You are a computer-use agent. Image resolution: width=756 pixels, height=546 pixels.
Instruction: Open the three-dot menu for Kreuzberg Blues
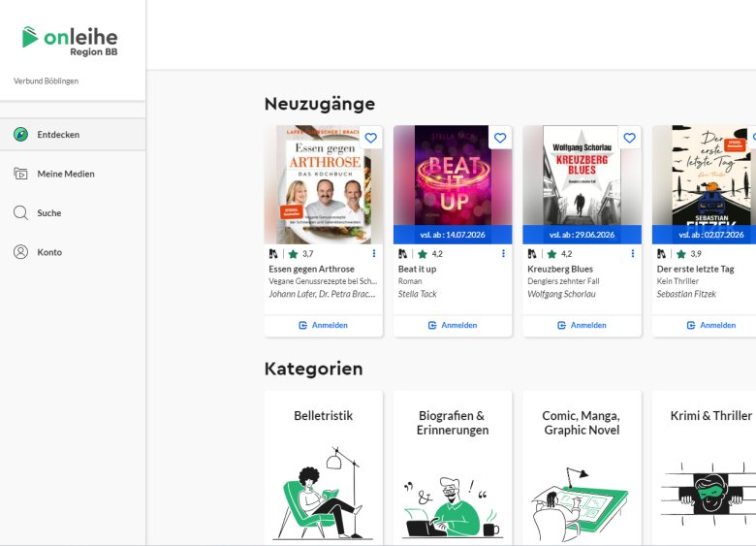tap(633, 254)
